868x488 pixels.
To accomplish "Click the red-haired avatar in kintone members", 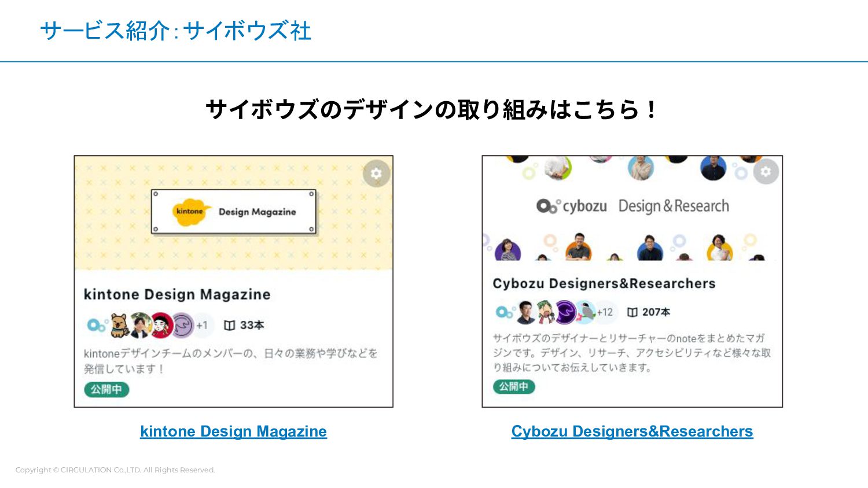I will tap(161, 325).
